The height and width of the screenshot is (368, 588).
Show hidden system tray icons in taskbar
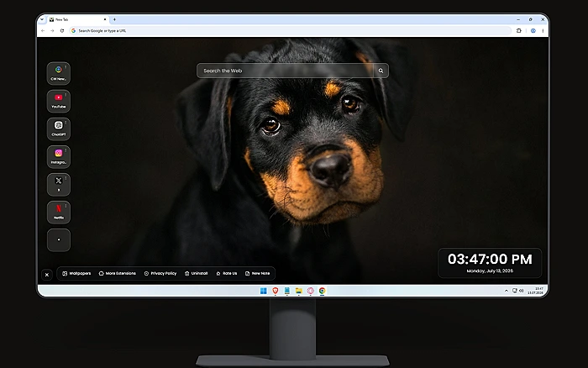pos(507,291)
